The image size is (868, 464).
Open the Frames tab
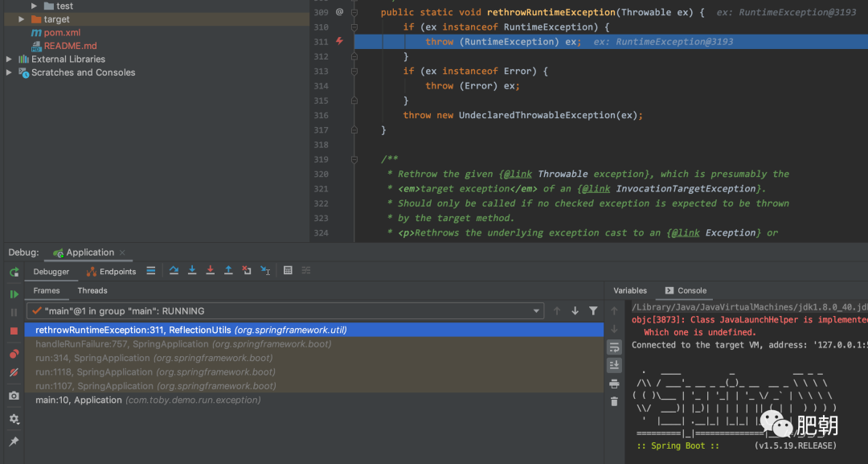pyautogui.click(x=47, y=290)
